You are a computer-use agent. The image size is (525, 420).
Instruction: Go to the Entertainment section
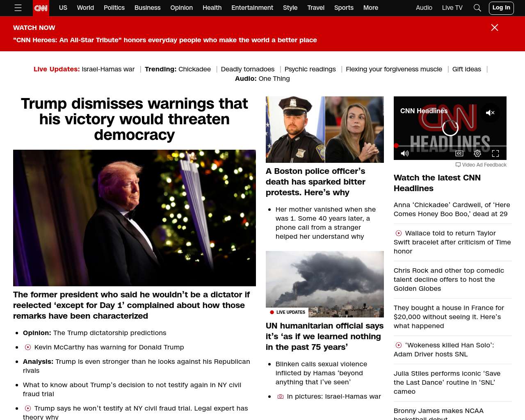coord(252,8)
